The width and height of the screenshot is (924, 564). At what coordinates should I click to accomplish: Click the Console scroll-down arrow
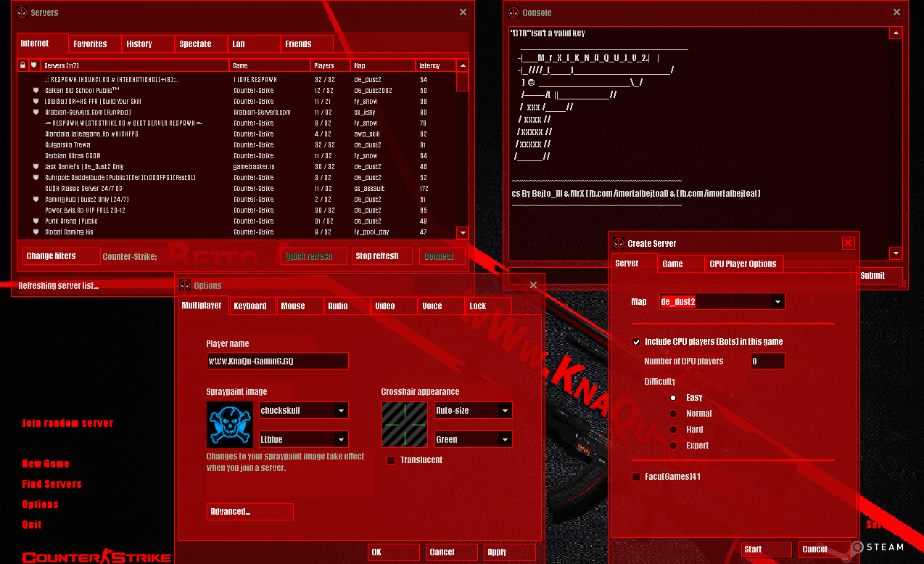[x=896, y=253]
